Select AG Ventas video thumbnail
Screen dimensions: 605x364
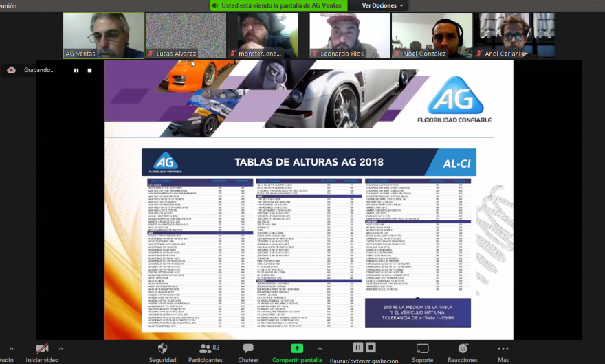103,36
